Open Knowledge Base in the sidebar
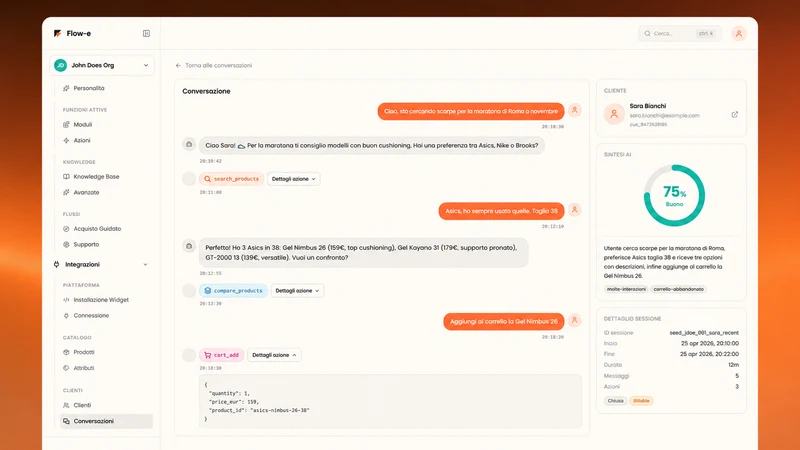Image resolution: width=800 pixels, height=450 pixels. [x=96, y=177]
